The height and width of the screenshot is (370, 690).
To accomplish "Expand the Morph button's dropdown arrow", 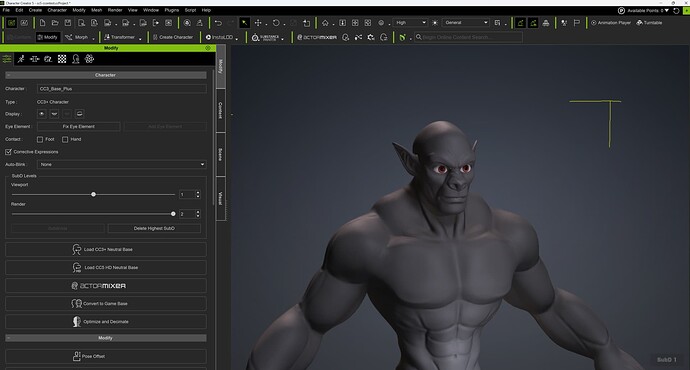I will point(93,39).
